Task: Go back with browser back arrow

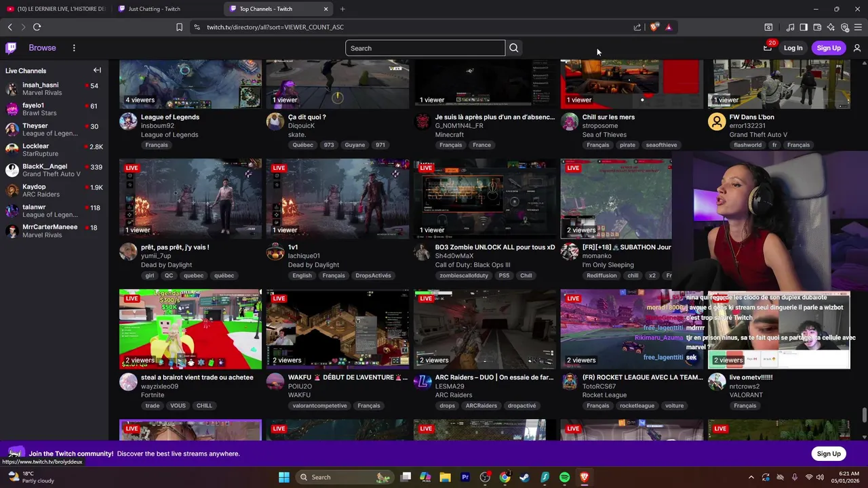Action: 9,27
